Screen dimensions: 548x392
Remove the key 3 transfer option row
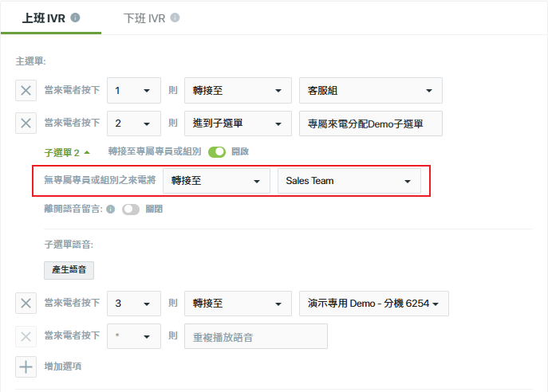click(x=26, y=303)
